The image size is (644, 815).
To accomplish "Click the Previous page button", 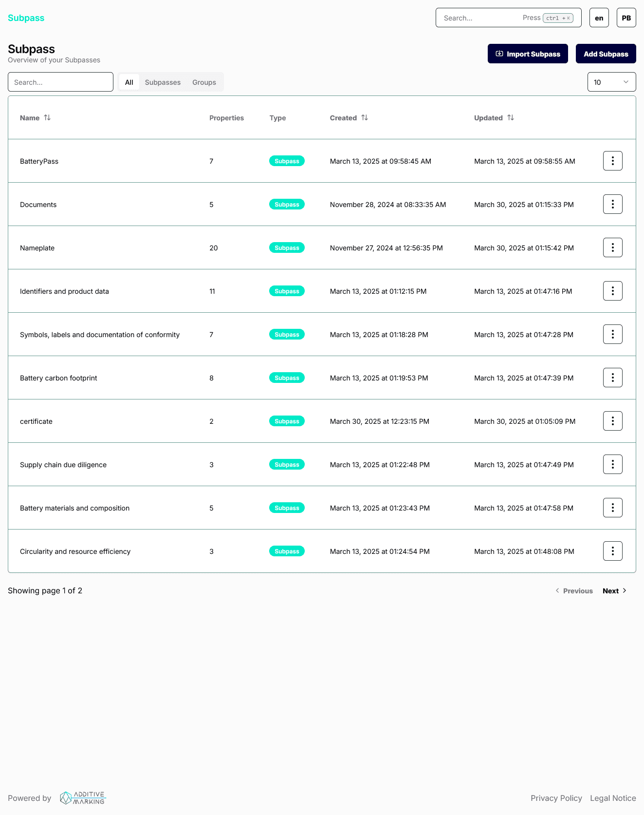I will [574, 590].
